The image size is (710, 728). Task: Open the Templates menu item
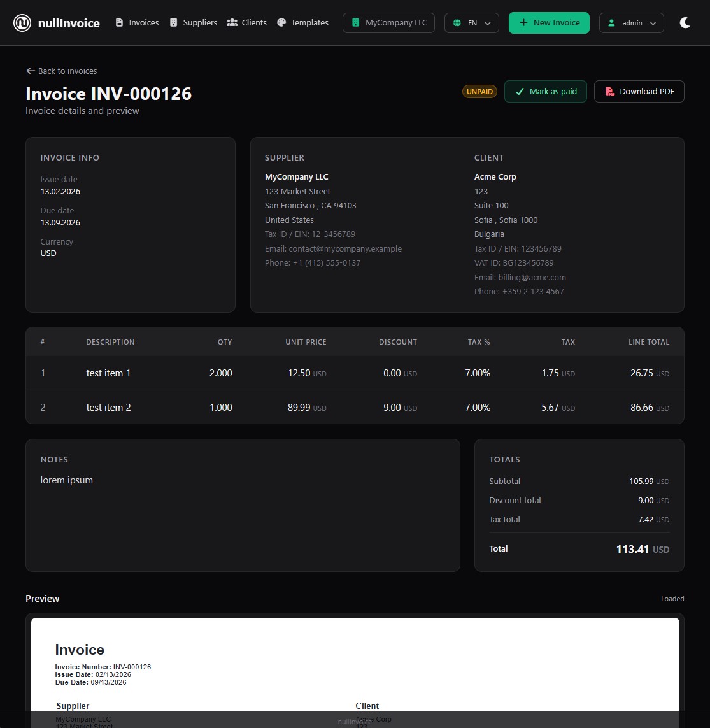302,22
